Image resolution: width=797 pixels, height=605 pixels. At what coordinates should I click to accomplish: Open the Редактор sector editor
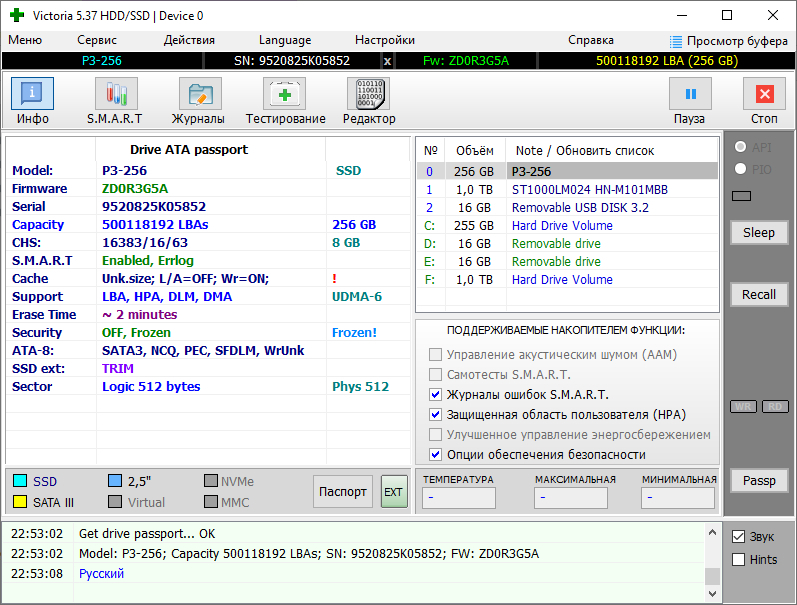coord(368,101)
